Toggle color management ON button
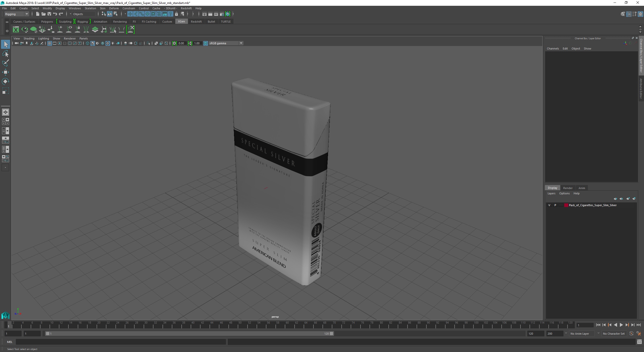The height and width of the screenshot is (352, 644). [206, 43]
